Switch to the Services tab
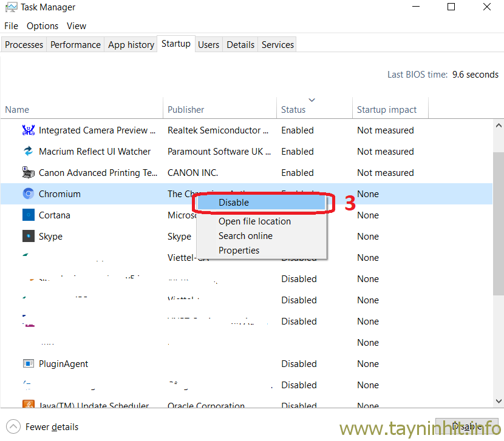The height and width of the screenshot is (441, 504). click(x=278, y=45)
